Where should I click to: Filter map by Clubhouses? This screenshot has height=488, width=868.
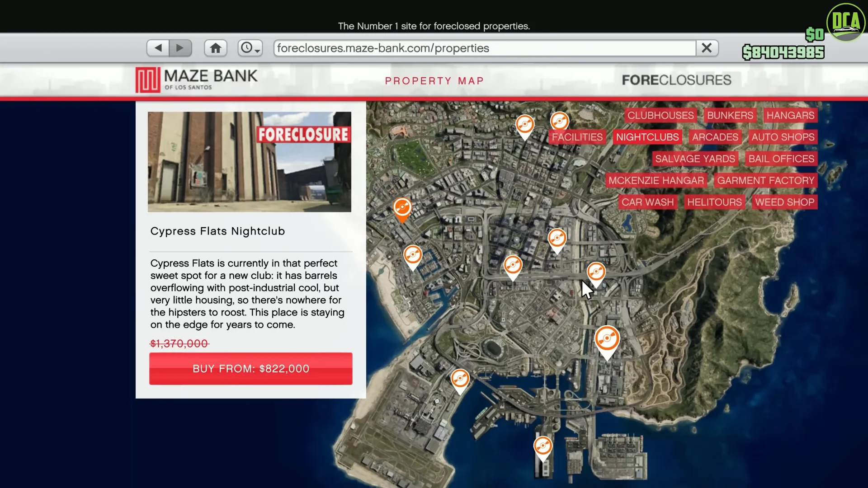click(660, 115)
